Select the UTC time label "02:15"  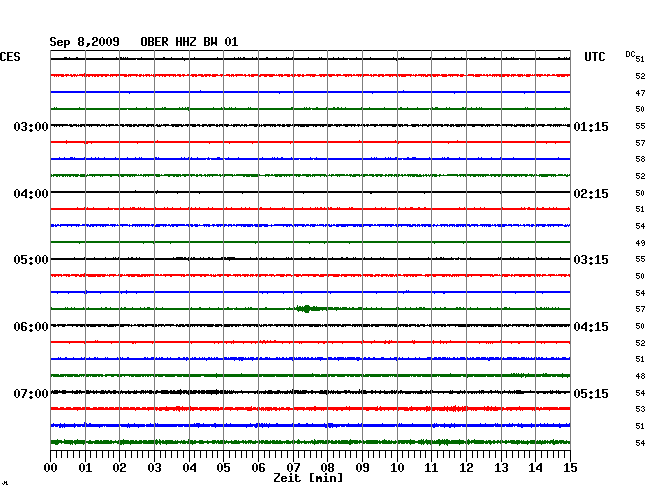tap(591, 194)
